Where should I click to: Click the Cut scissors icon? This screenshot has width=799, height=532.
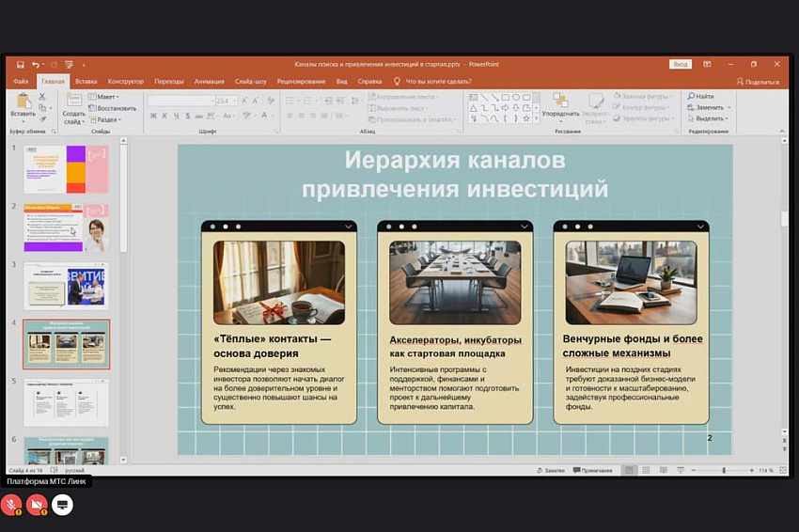[x=42, y=97]
